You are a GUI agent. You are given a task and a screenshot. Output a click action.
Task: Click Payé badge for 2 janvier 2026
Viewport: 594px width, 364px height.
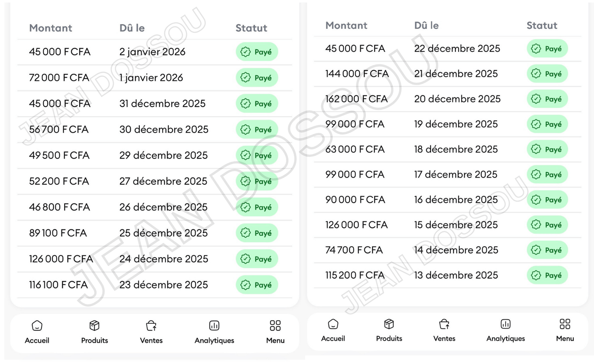click(257, 52)
